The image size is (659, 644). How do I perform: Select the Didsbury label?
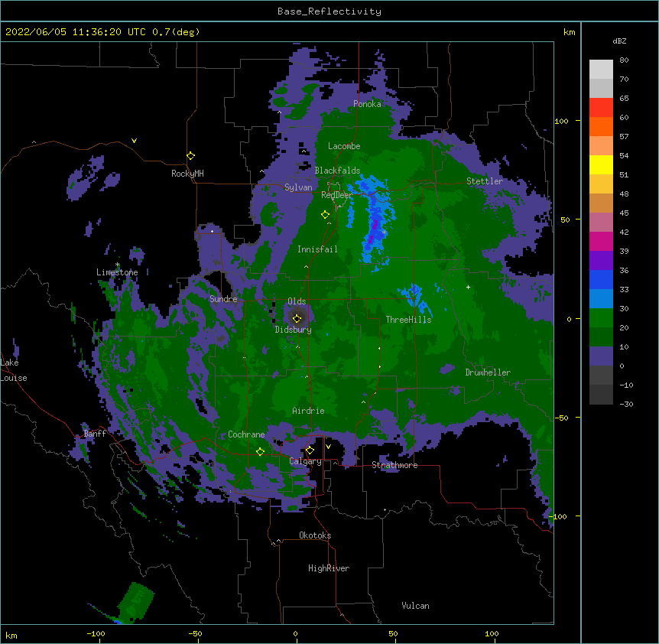(294, 330)
